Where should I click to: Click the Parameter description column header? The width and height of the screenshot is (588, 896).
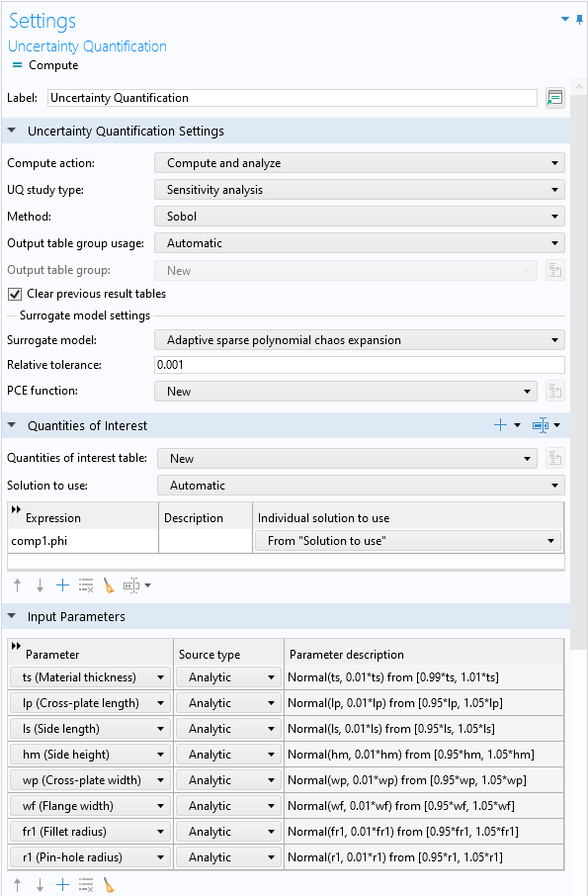click(424, 655)
